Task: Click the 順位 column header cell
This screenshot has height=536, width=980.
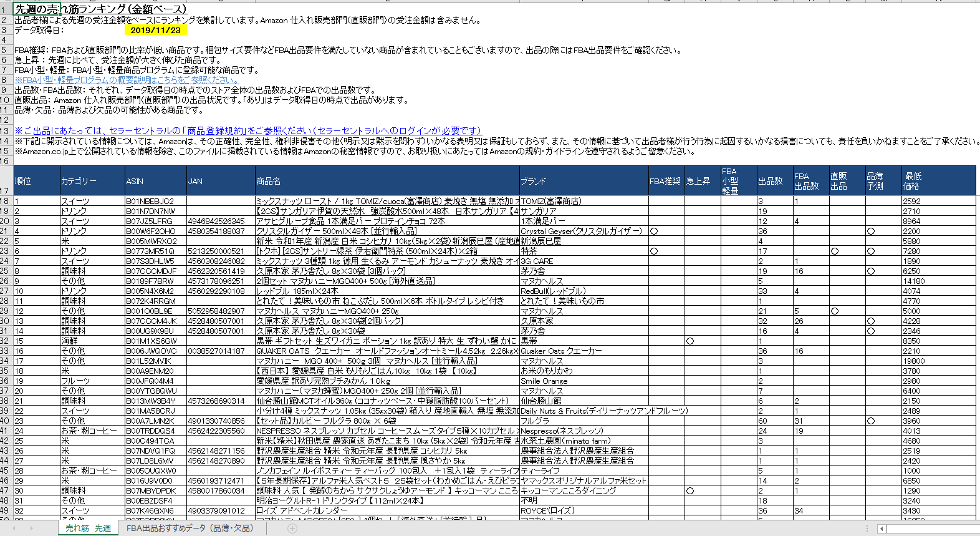Action: click(x=36, y=181)
